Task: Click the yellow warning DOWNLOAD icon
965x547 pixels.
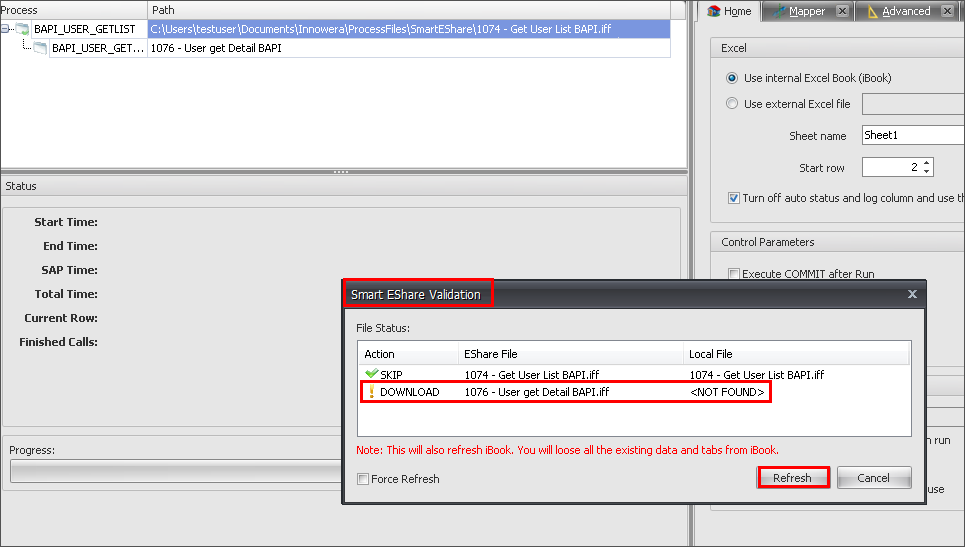Action: pyautogui.click(x=371, y=392)
